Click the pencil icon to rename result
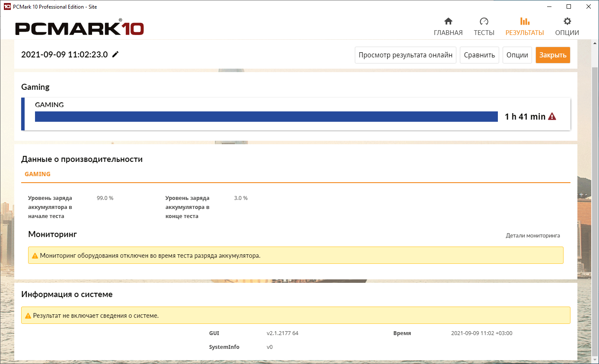Screen dimensions: 599x364 click(115, 54)
